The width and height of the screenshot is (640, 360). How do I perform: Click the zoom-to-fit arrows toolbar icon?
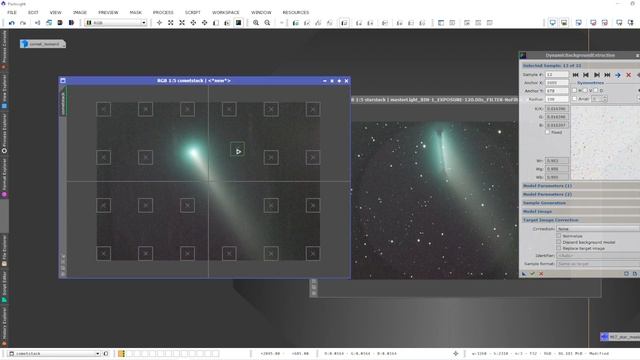click(x=171, y=23)
